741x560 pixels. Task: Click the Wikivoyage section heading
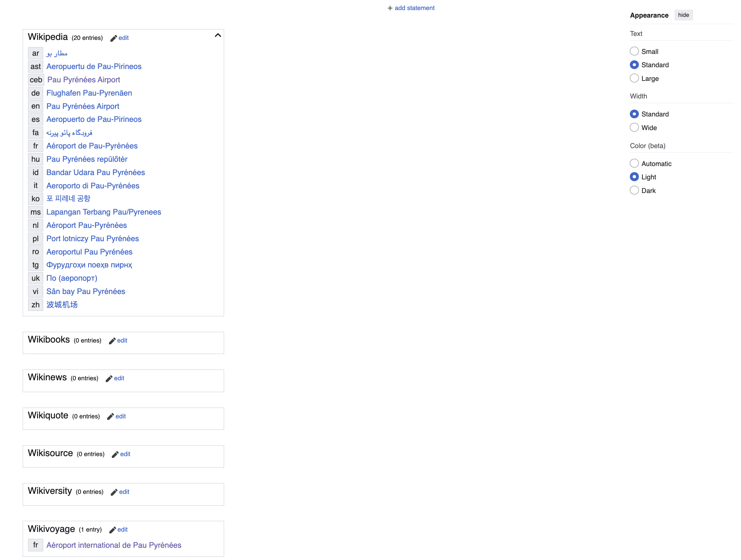click(51, 529)
